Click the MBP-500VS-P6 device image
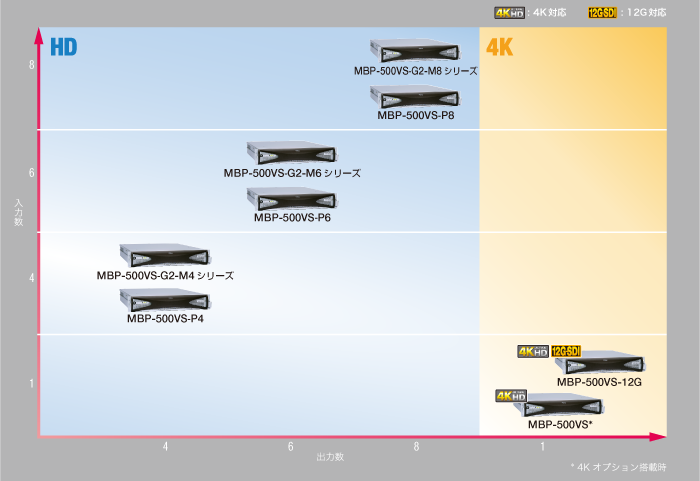 coord(291,199)
